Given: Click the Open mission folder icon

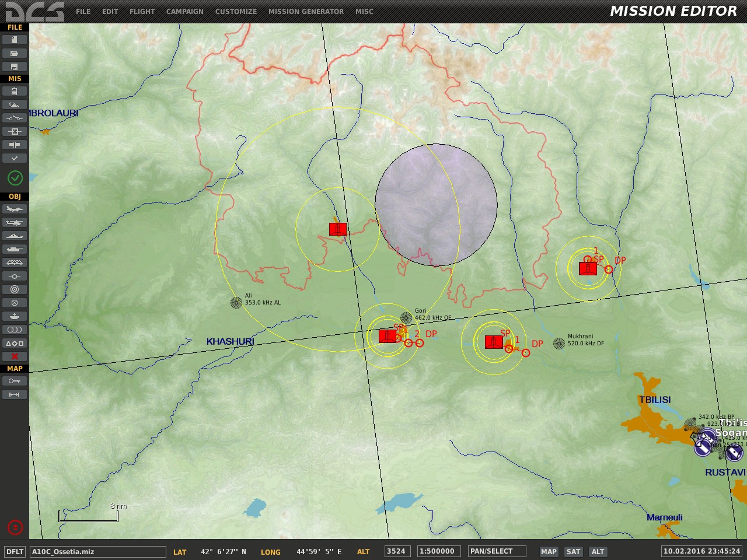Looking at the screenshot, I should 15,53.
